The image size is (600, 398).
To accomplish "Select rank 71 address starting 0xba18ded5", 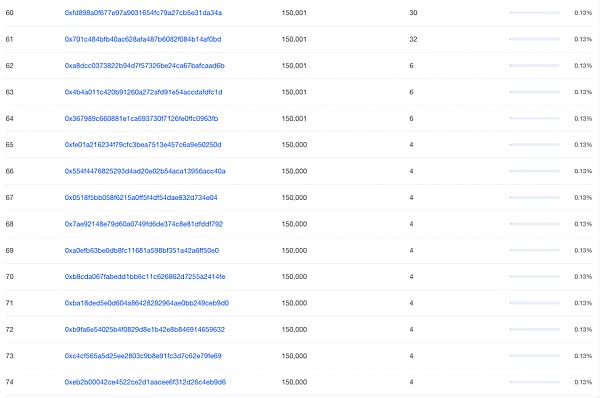I will (147, 303).
